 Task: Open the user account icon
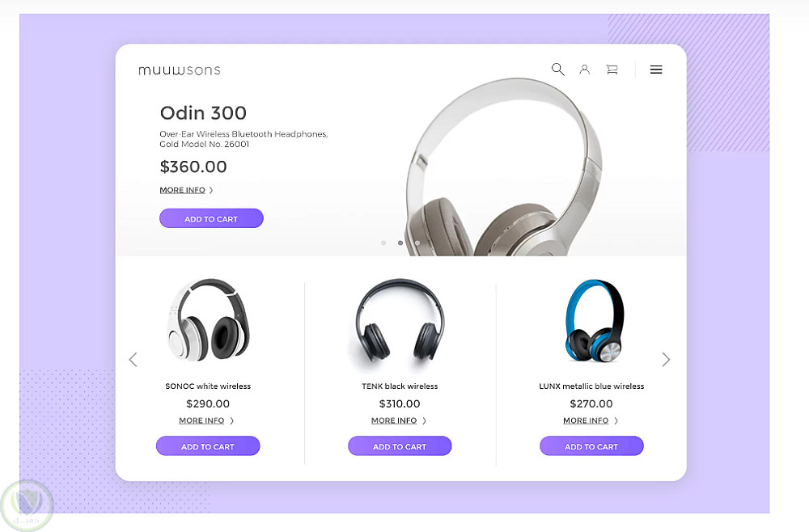585,69
